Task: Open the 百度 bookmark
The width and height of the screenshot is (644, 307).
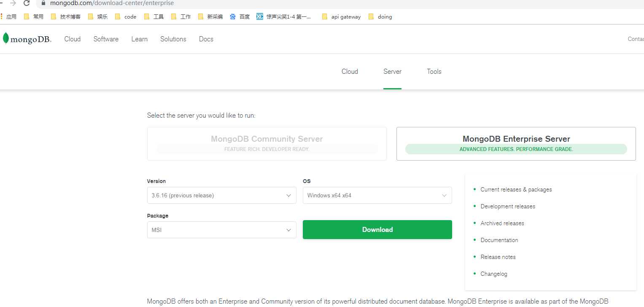Action: coord(240,17)
